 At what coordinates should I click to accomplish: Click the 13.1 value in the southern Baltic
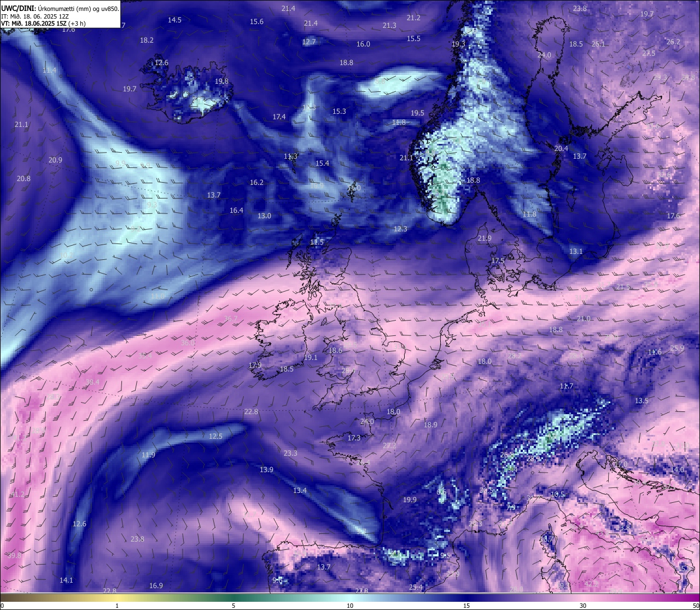[x=576, y=252]
